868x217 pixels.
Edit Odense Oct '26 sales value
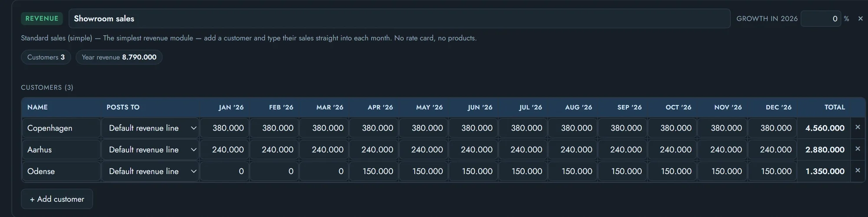click(x=672, y=171)
